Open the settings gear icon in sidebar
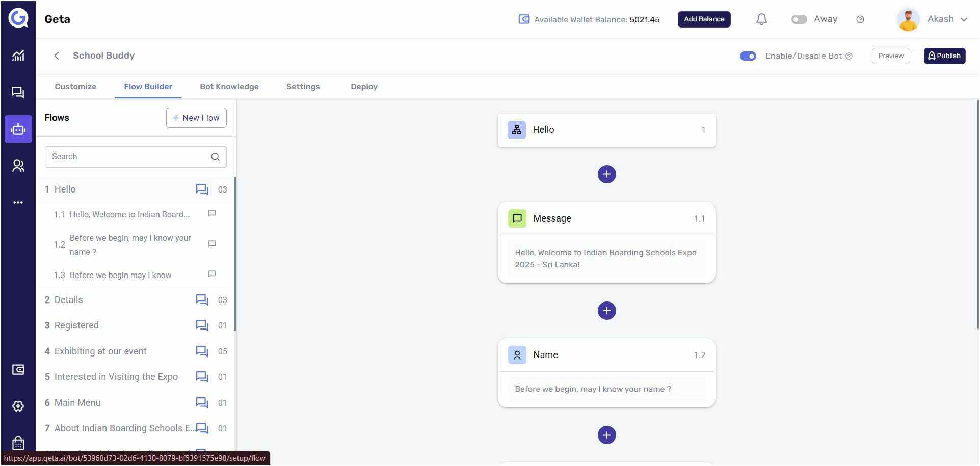980x466 pixels. pyautogui.click(x=18, y=406)
